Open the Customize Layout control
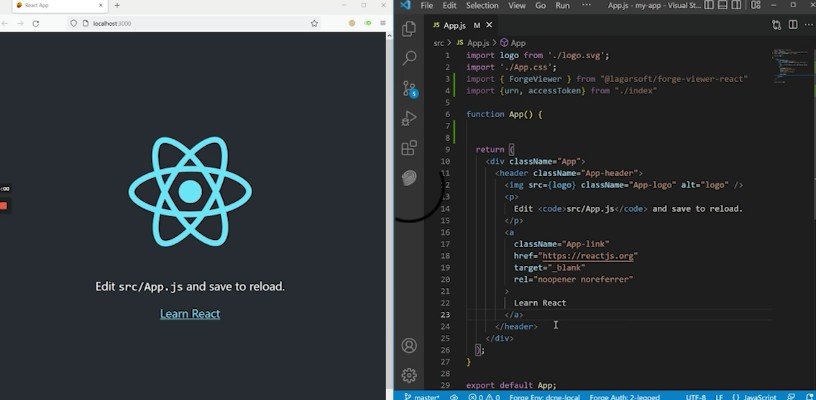Screen dimensions: 816x400 point(756,5)
